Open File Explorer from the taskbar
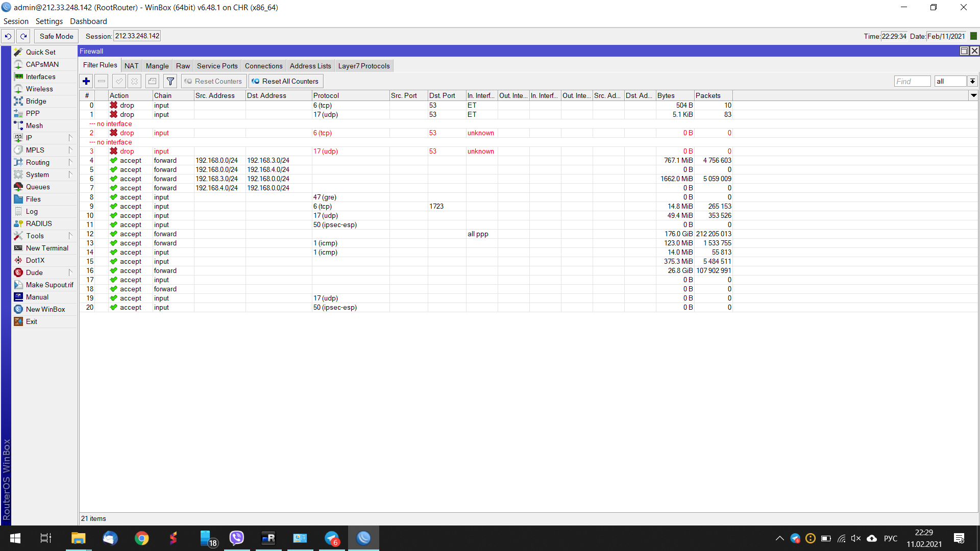This screenshot has width=980, height=551. coord(78,538)
